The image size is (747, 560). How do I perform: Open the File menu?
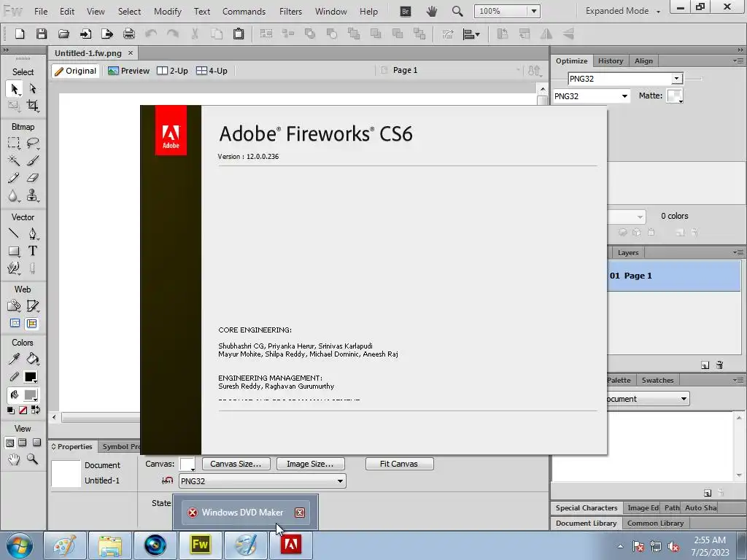pos(41,12)
